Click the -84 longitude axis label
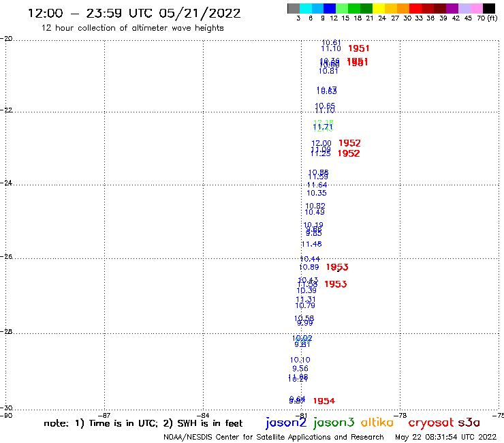Image resolution: width=504 pixels, height=443 pixels. coord(203,416)
